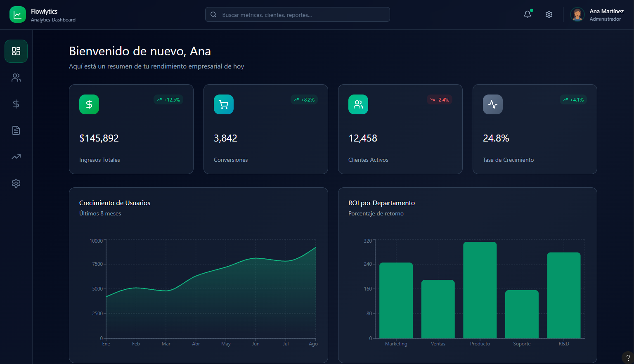Click the help question mark button
Screen dimensions: 634x364
point(628,358)
